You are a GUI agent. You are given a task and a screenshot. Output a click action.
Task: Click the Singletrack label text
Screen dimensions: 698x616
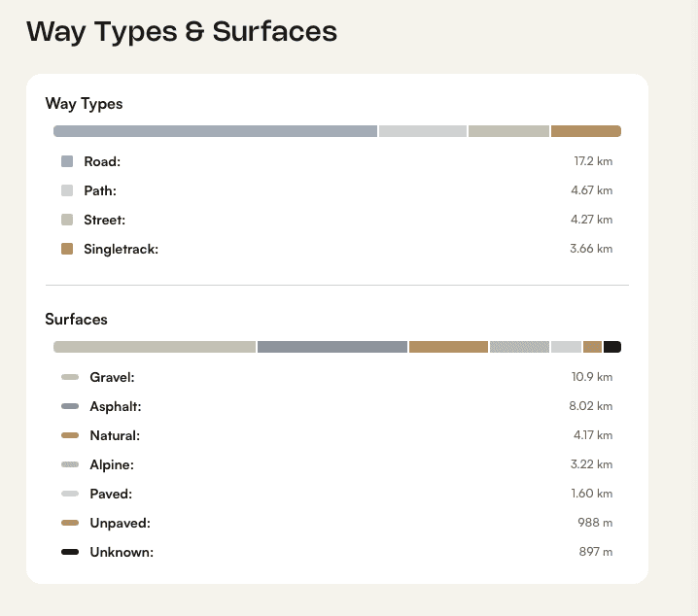[122, 249]
